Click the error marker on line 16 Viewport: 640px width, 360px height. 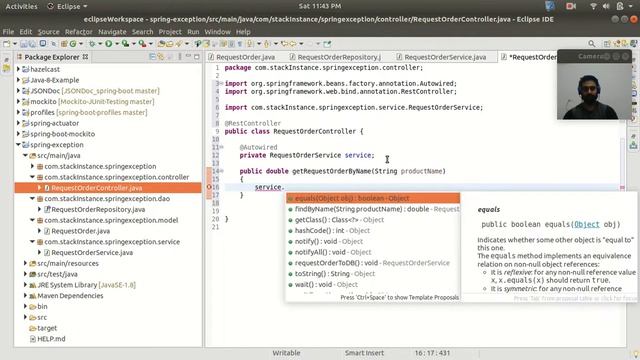pos(209,187)
